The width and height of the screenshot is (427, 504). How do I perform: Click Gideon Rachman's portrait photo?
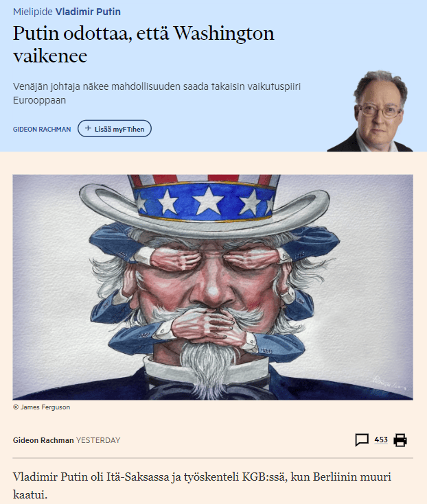coord(370,111)
